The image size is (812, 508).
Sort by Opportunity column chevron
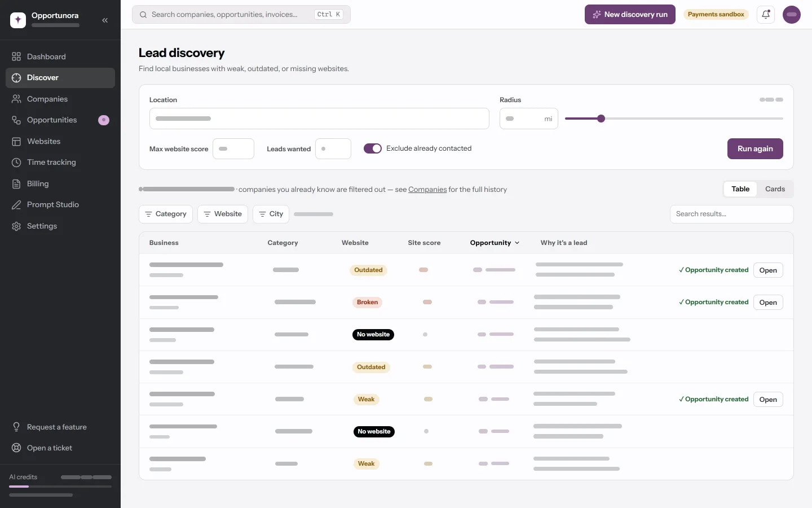point(517,243)
